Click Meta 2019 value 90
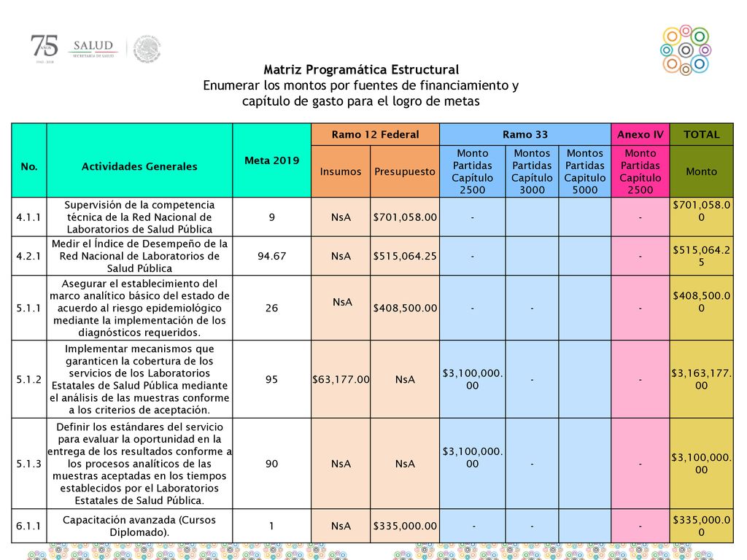 (x=271, y=464)
